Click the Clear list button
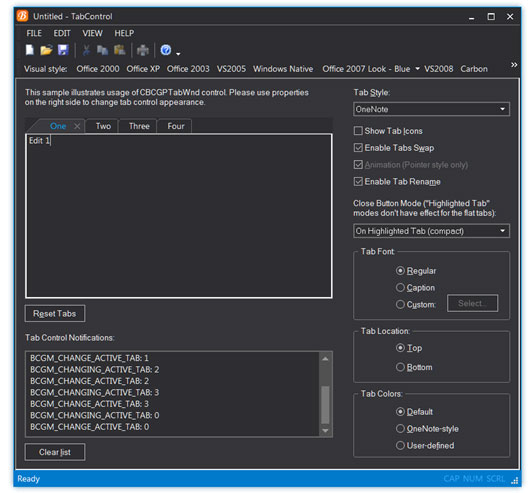The height and width of the screenshot is (493, 529). [55, 452]
